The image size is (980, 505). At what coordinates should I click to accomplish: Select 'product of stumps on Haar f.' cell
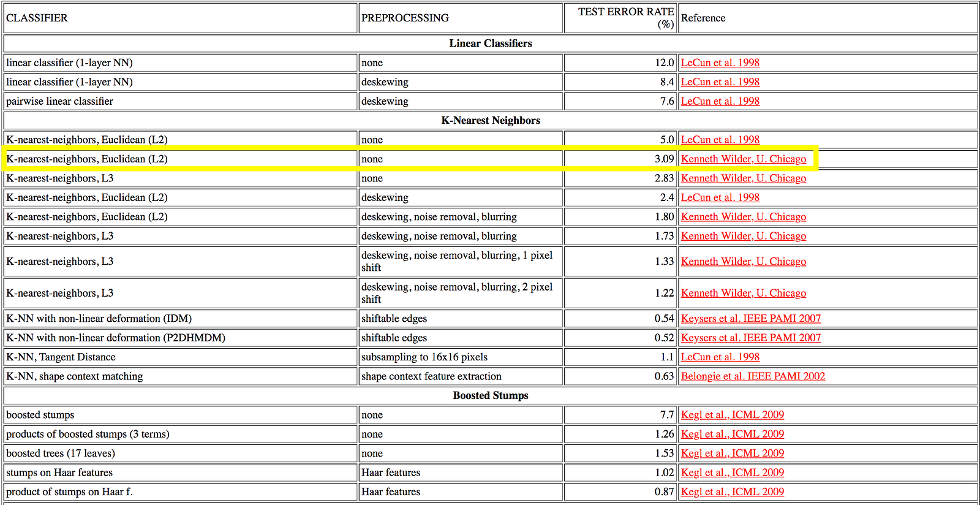tap(181, 492)
